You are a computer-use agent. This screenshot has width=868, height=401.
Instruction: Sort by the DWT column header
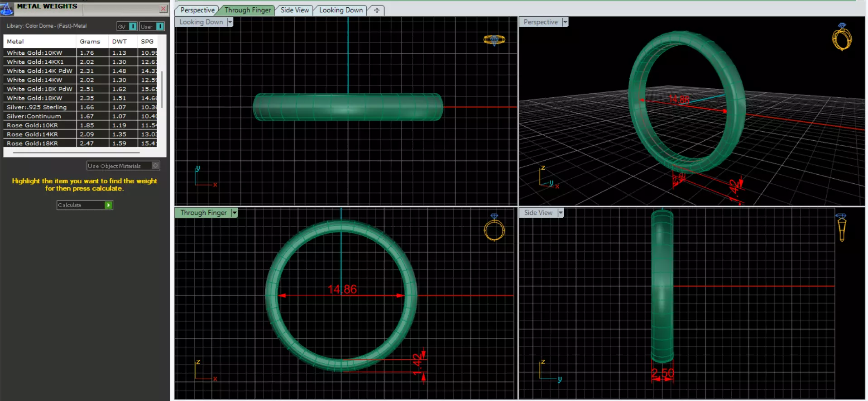(123, 41)
